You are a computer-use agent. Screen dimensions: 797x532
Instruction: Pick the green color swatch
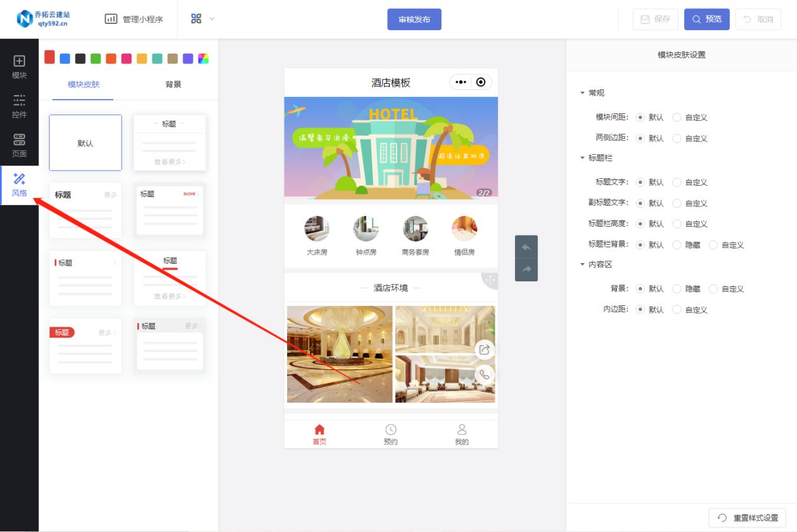tap(96, 57)
